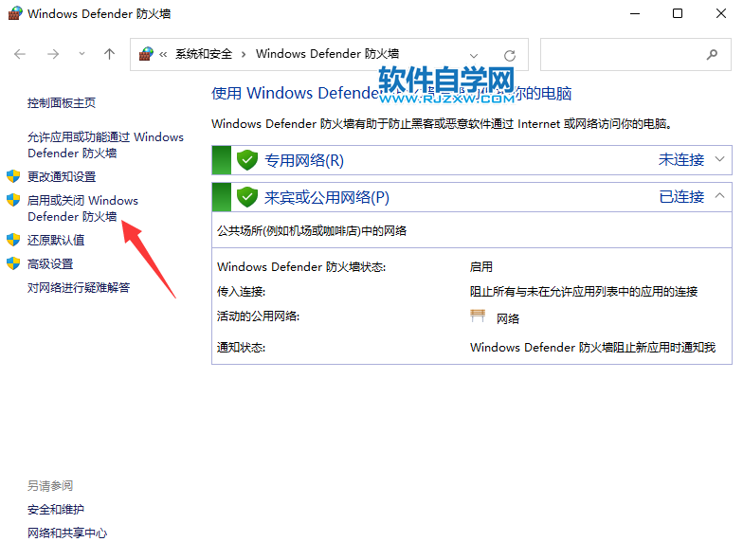This screenshot has width=743, height=560.
Task: Click the 通知状态: label
Action: pos(241,347)
